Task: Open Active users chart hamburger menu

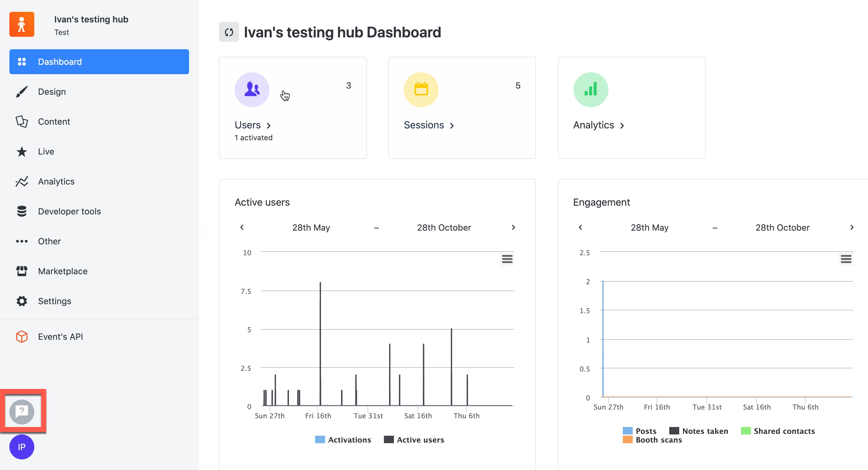Action: coord(507,259)
